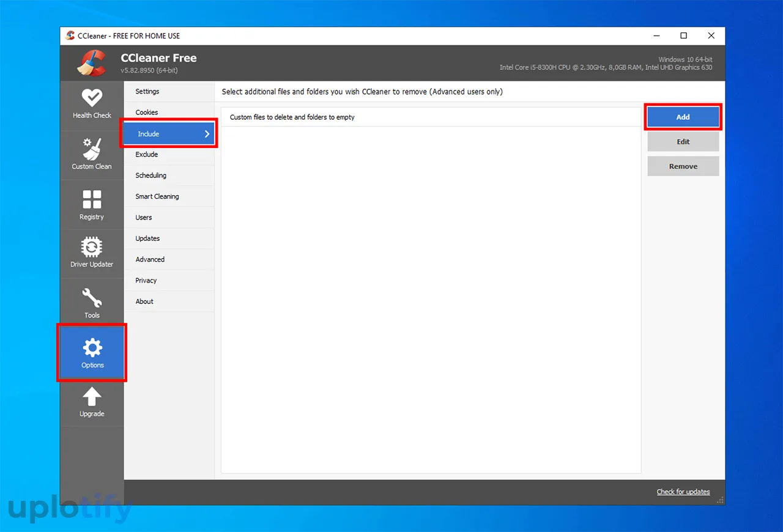This screenshot has height=532, width=783.
Task: Open the Tools wrench section
Action: point(92,303)
